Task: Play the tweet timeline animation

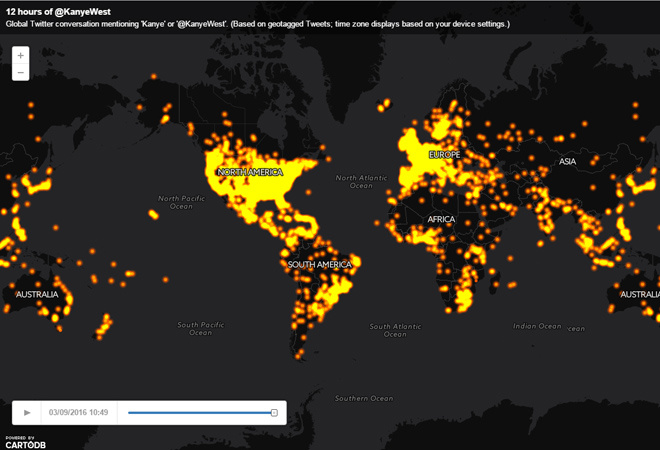Action: point(27,413)
